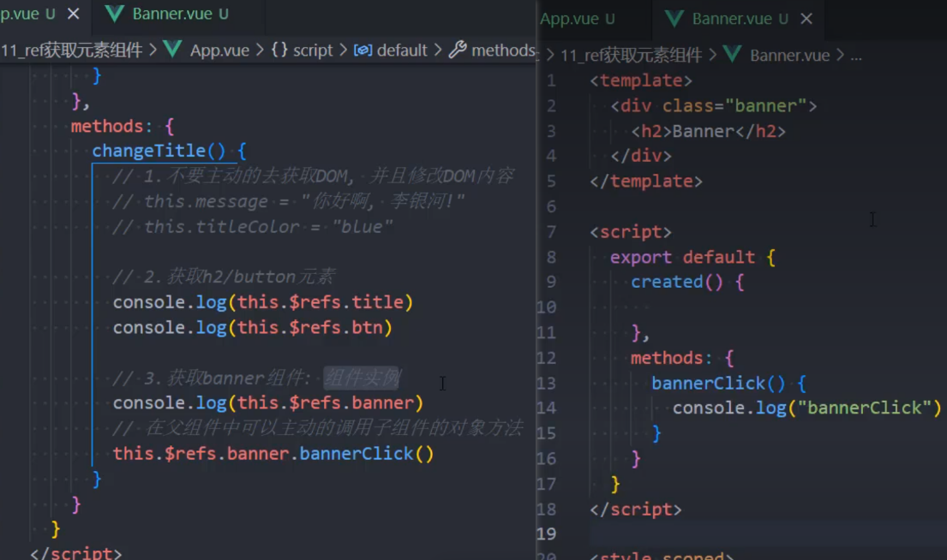Close Banner.vue tab in right editor pane
The width and height of the screenshot is (947, 560).
tap(806, 20)
